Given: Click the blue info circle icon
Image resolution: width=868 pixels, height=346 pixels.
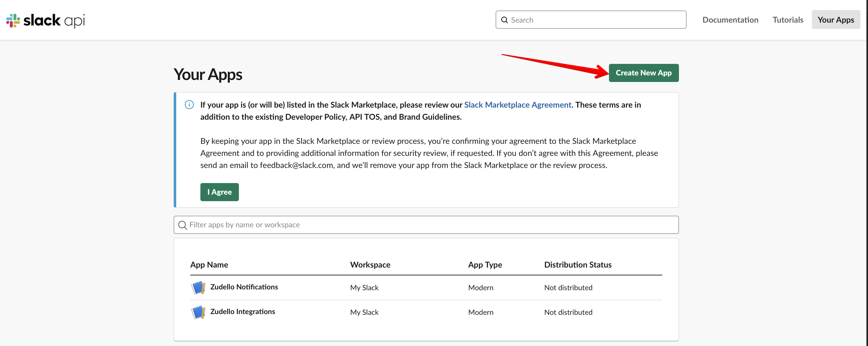Looking at the screenshot, I should (189, 105).
